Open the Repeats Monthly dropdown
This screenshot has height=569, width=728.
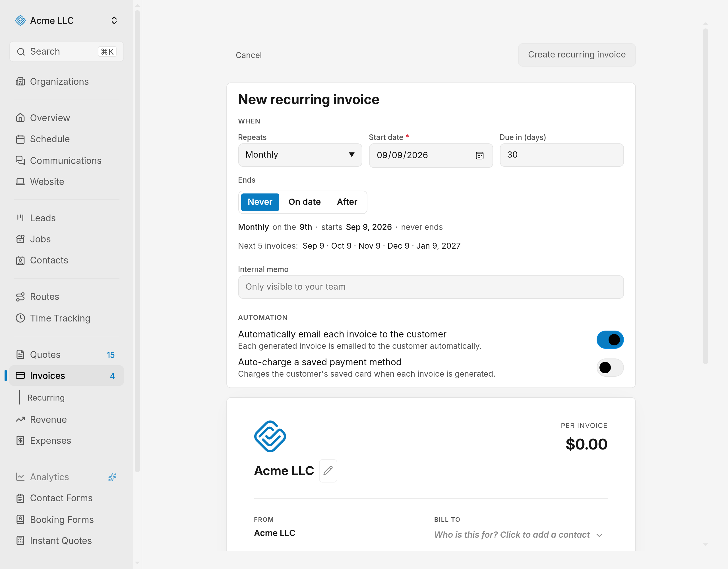(300, 155)
